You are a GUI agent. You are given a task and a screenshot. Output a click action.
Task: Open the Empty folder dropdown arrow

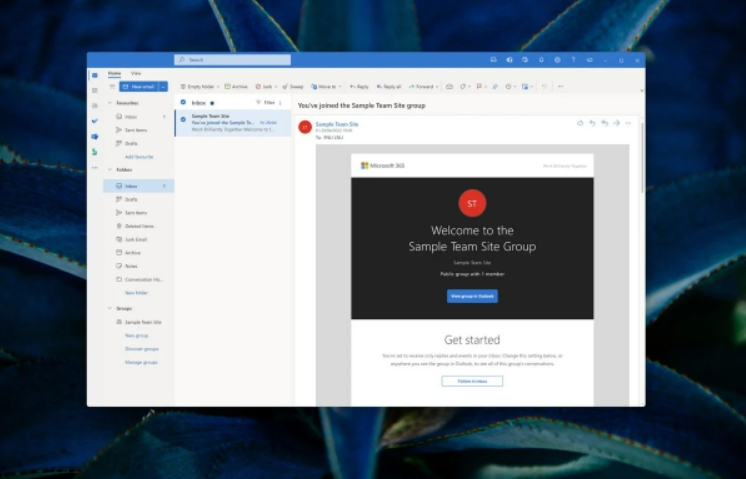[x=218, y=87]
